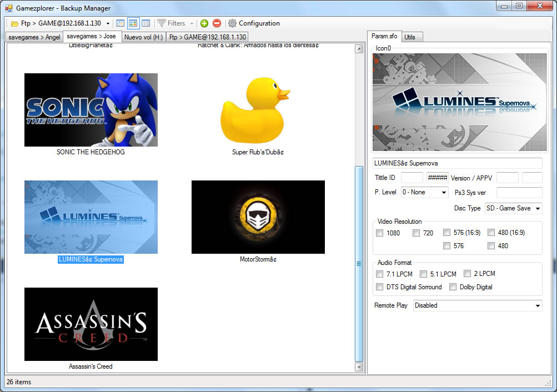Maximize the Gamezplorer window

[x=519, y=6]
